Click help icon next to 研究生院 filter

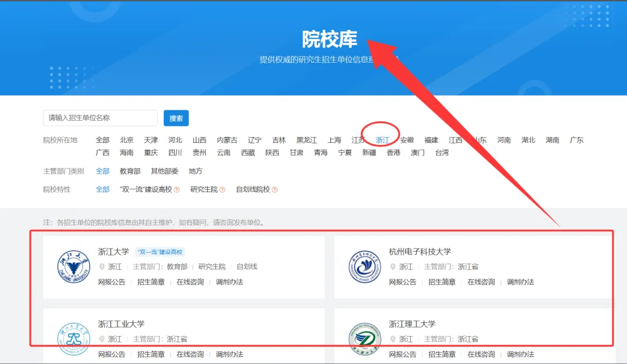point(222,190)
